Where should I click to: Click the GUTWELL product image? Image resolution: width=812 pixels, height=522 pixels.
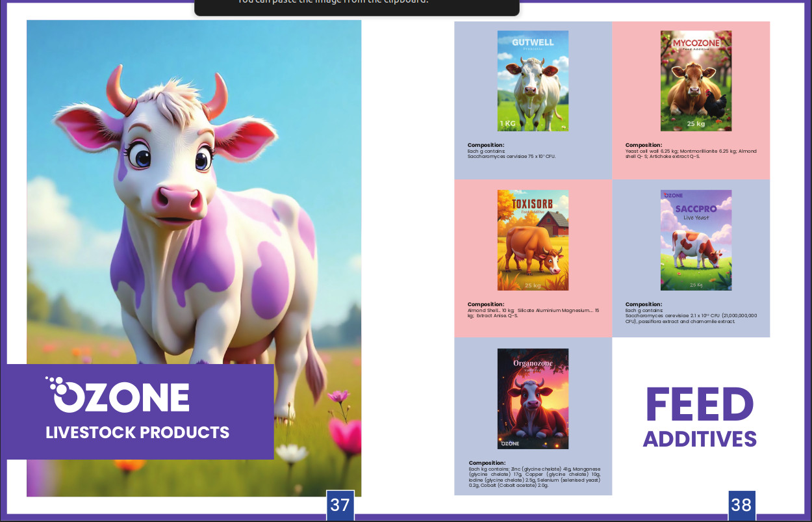533,81
